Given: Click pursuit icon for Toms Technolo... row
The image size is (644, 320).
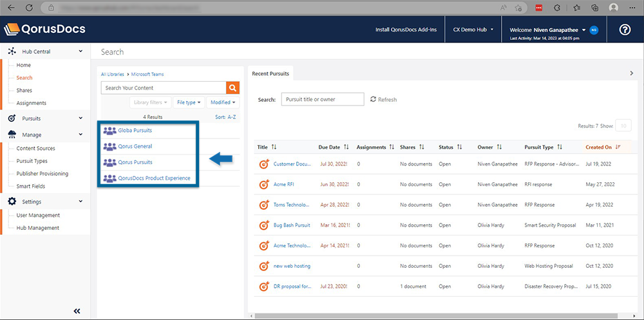Looking at the screenshot, I should pyautogui.click(x=264, y=205).
